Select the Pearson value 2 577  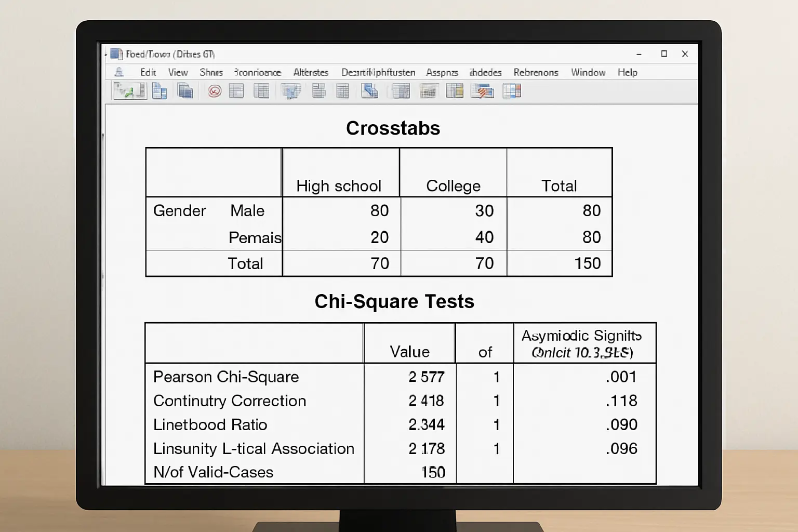[x=427, y=377]
